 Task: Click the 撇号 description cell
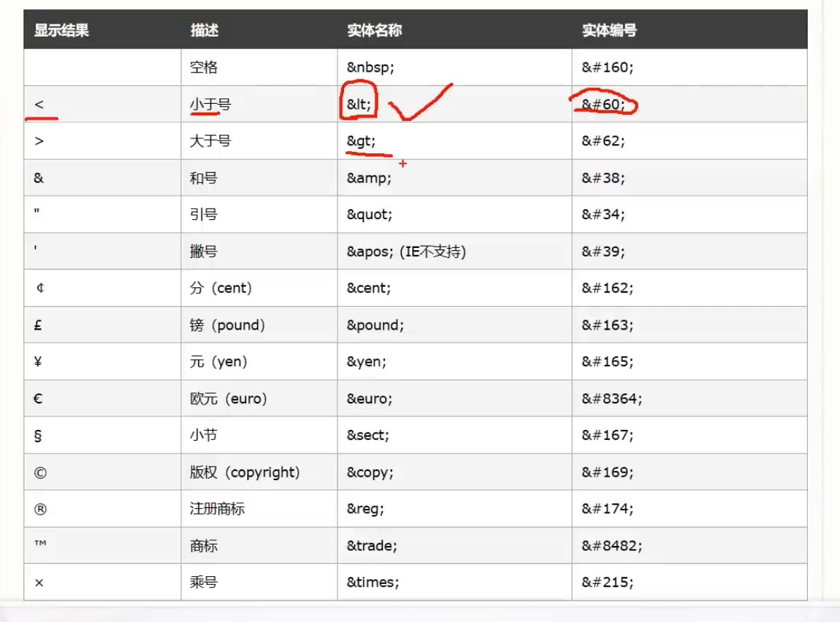click(x=204, y=252)
